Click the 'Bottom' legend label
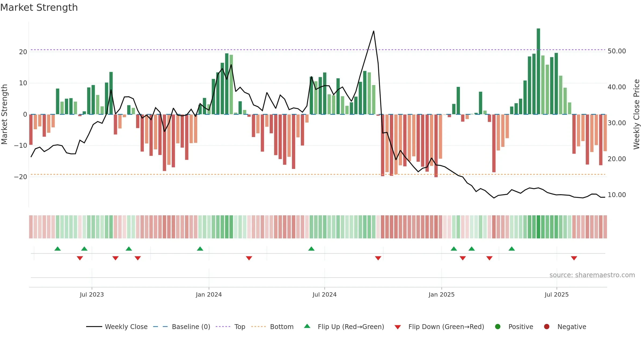644x362 pixels. click(x=282, y=327)
